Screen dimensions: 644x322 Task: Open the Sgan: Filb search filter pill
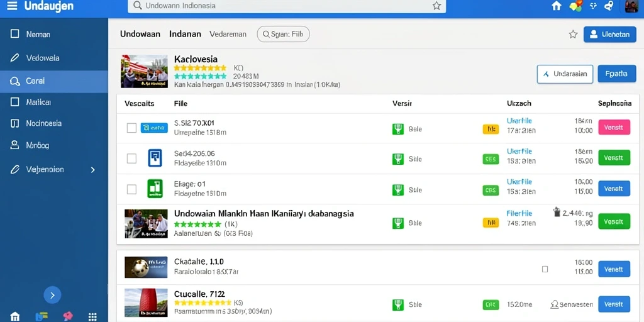[x=284, y=35]
